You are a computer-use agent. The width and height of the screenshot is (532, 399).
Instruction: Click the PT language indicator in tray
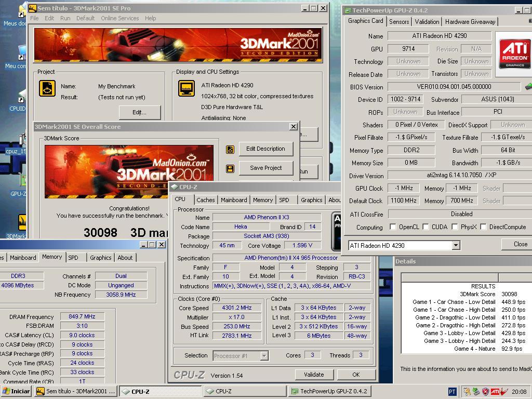tap(452, 392)
